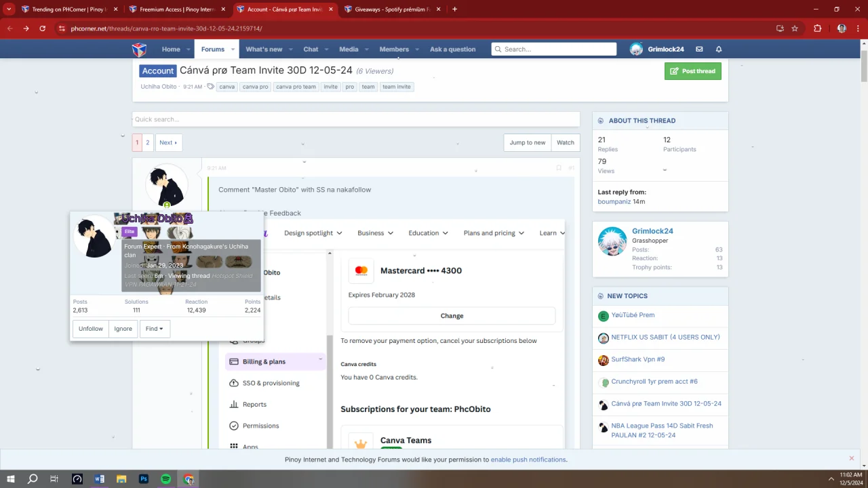Screen dimensions: 868x488
Task: Close the Trending on PHCorner tab
Action: tap(115, 9)
